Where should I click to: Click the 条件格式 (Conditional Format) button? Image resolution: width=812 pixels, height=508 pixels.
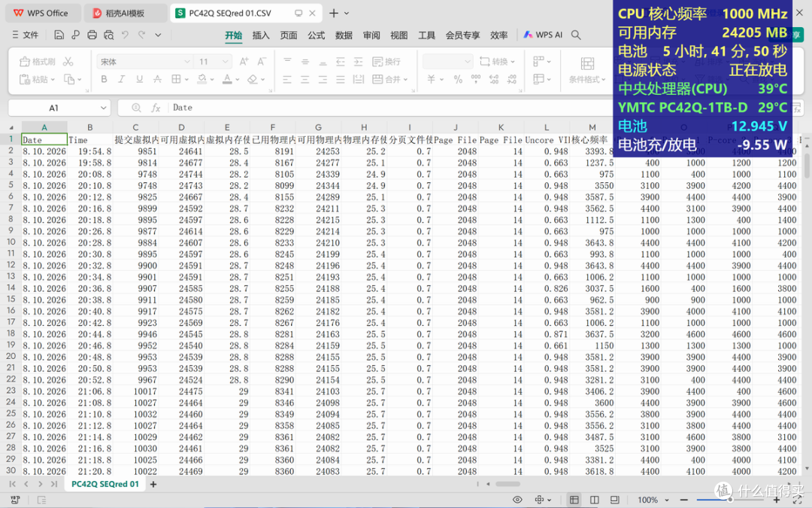click(587, 69)
